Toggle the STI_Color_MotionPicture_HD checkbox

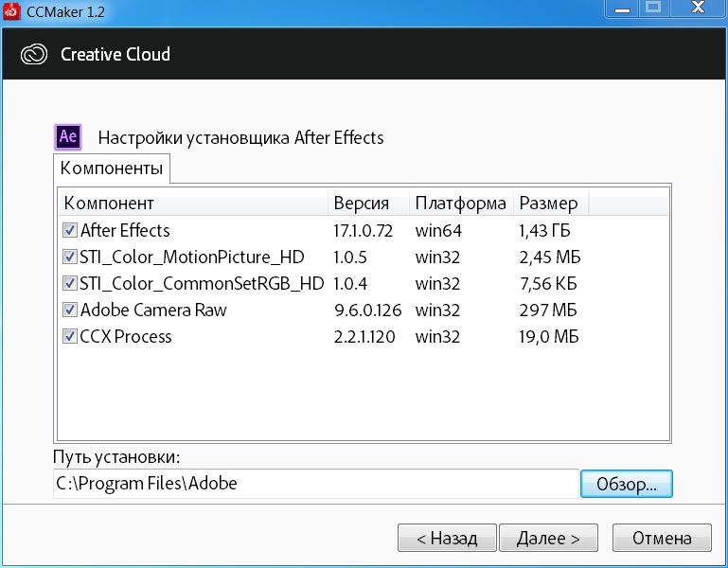pyautogui.click(x=70, y=257)
